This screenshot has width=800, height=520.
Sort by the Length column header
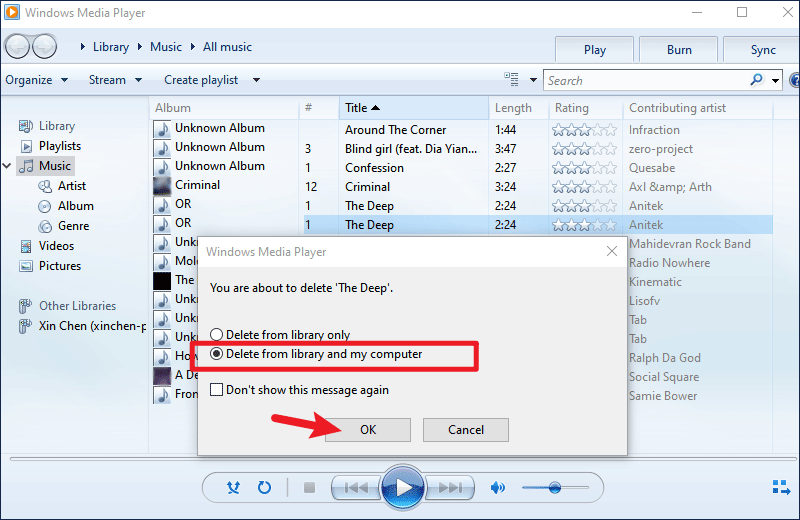coord(518,108)
